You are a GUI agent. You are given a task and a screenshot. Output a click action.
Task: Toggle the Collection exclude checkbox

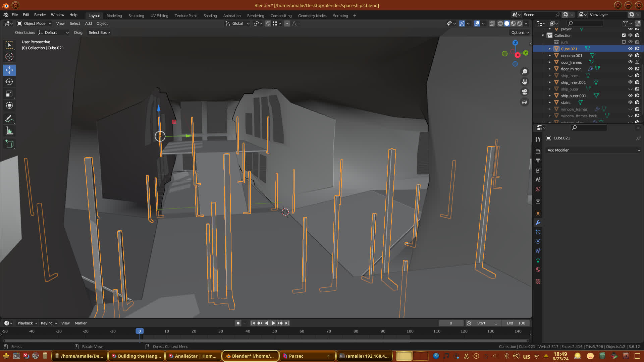pos(624,36)
